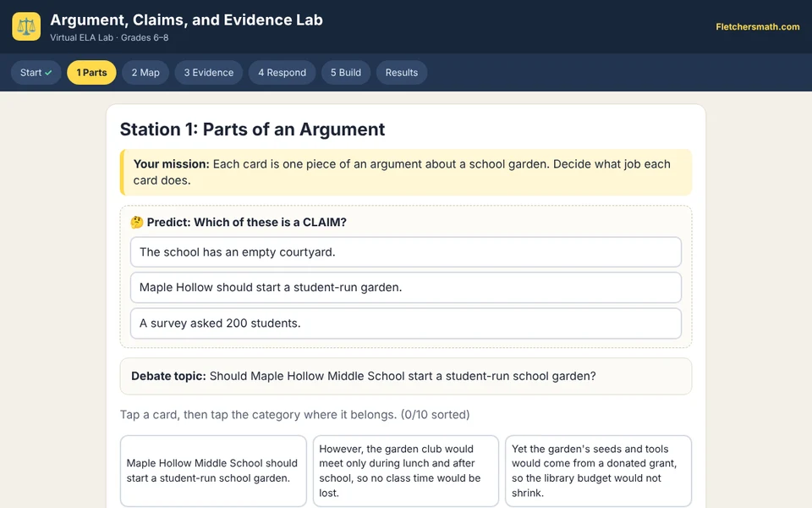Visit the Fletchersmath.com link

[x=758, y=27]
